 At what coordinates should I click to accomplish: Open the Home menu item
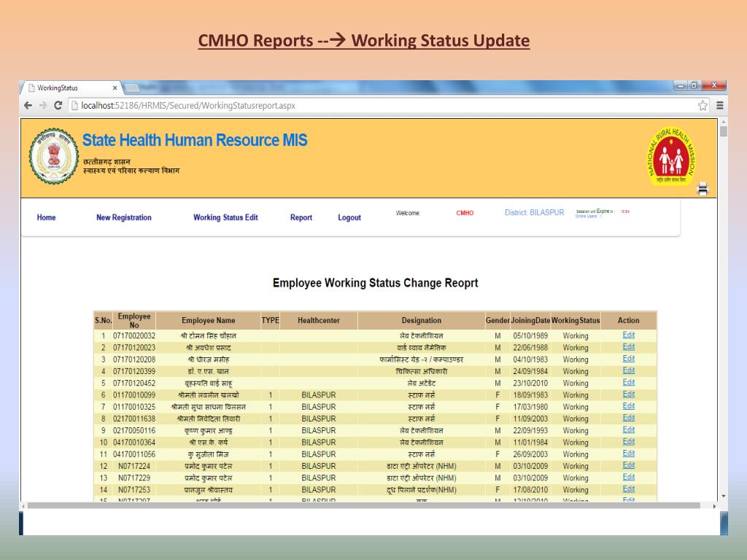click(x=46, y=217)
